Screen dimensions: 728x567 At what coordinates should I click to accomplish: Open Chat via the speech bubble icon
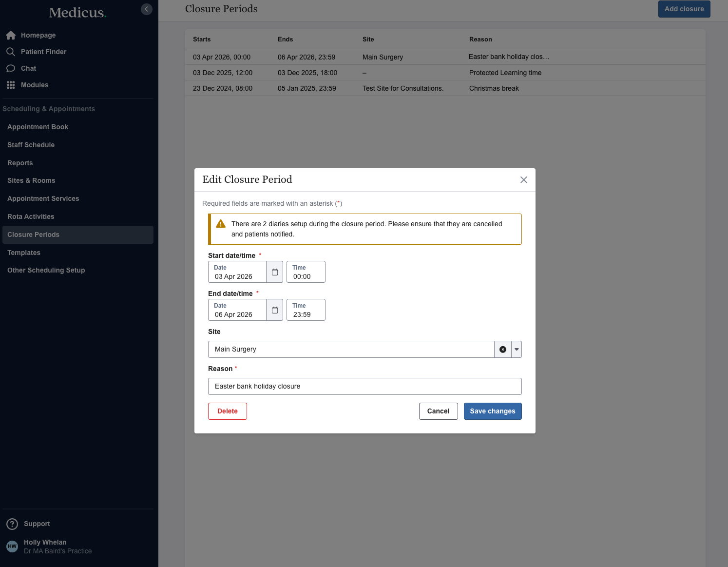(x=11, y=68)
